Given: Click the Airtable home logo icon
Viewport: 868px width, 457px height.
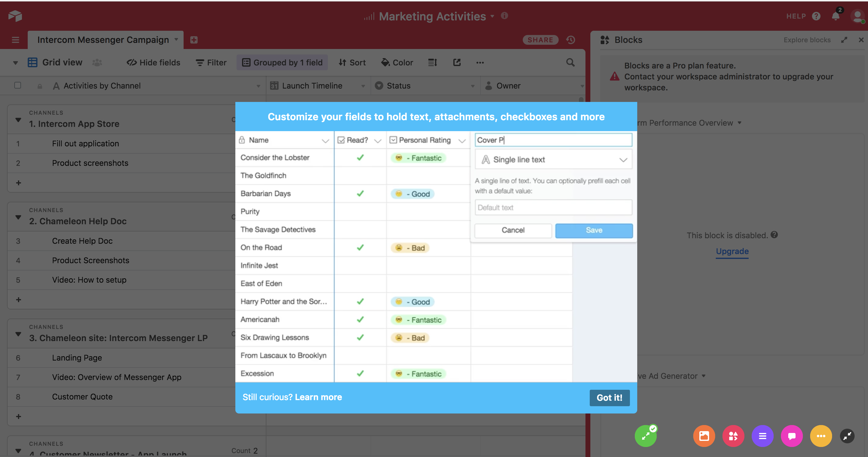Looking at the screenshot, I should point(15,16).
